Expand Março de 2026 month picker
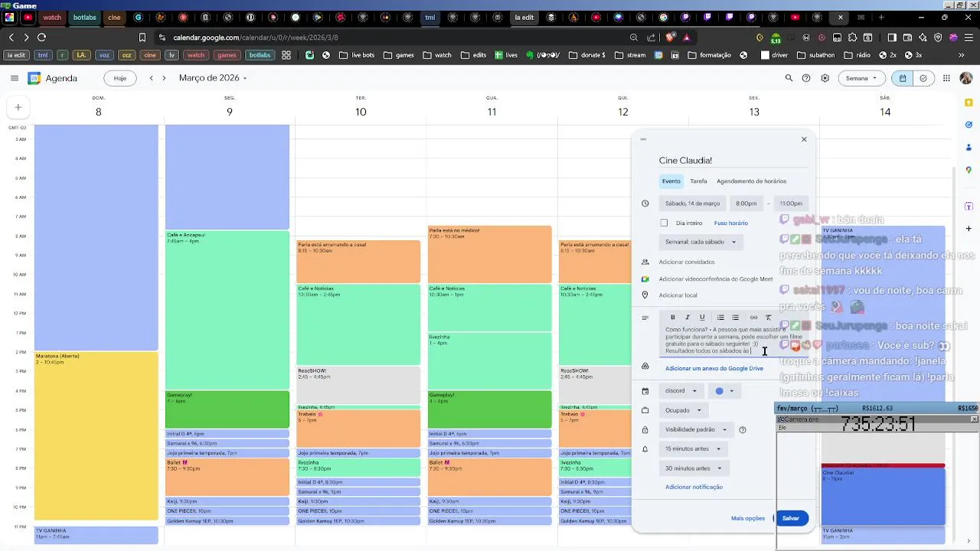 coord(213,78)
